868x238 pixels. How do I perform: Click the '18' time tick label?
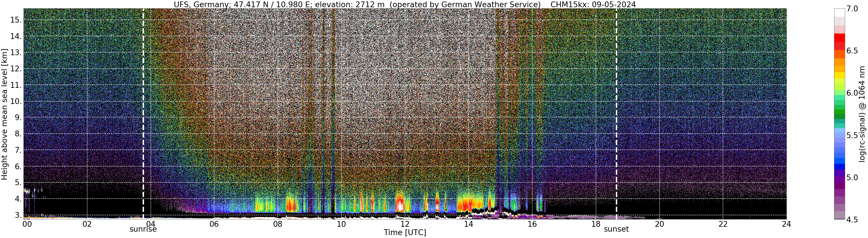[596, 224]
